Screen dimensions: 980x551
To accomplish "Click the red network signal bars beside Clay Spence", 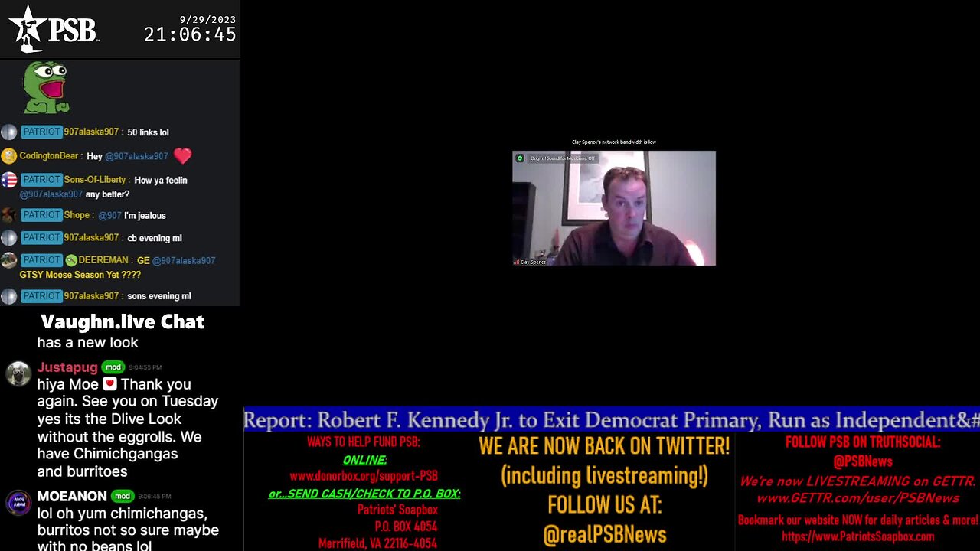I will click(516, 262).
